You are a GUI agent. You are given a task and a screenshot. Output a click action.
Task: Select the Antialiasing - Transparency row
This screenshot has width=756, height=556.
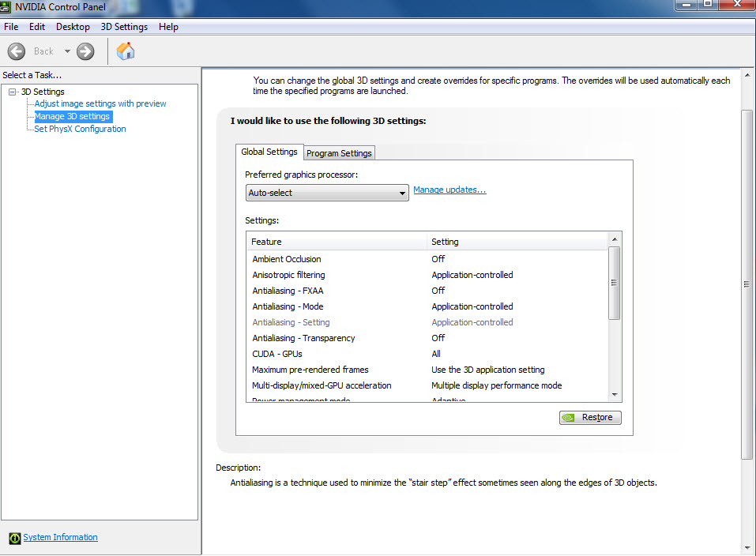pyautogui.click(x=427, y=338)
